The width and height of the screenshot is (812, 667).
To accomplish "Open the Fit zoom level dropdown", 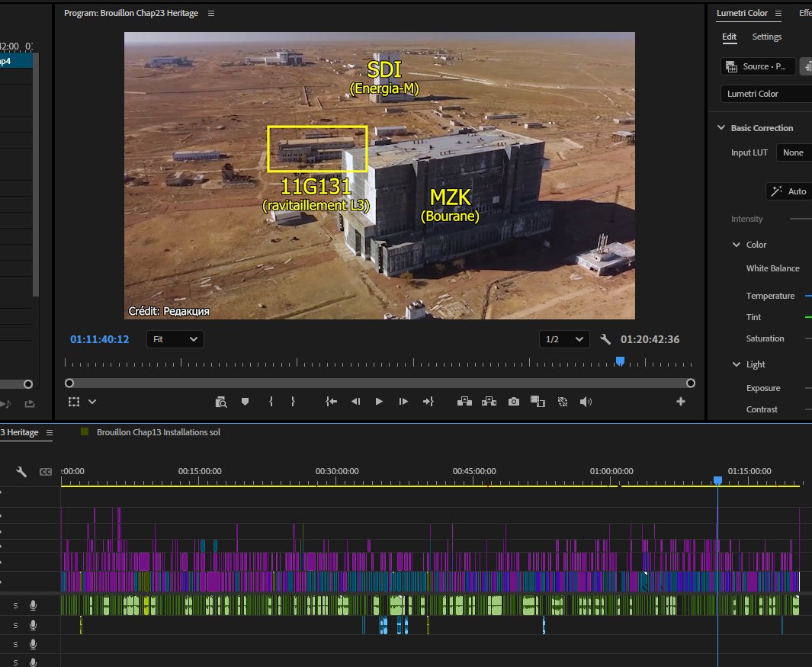I will point(175,339).
